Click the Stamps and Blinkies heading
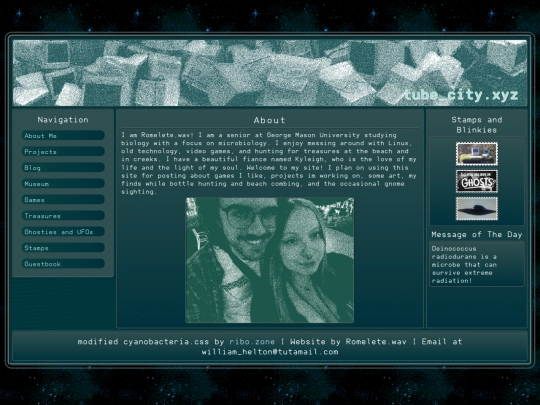The height and width of the screenshot is (405, 540). 477,125
